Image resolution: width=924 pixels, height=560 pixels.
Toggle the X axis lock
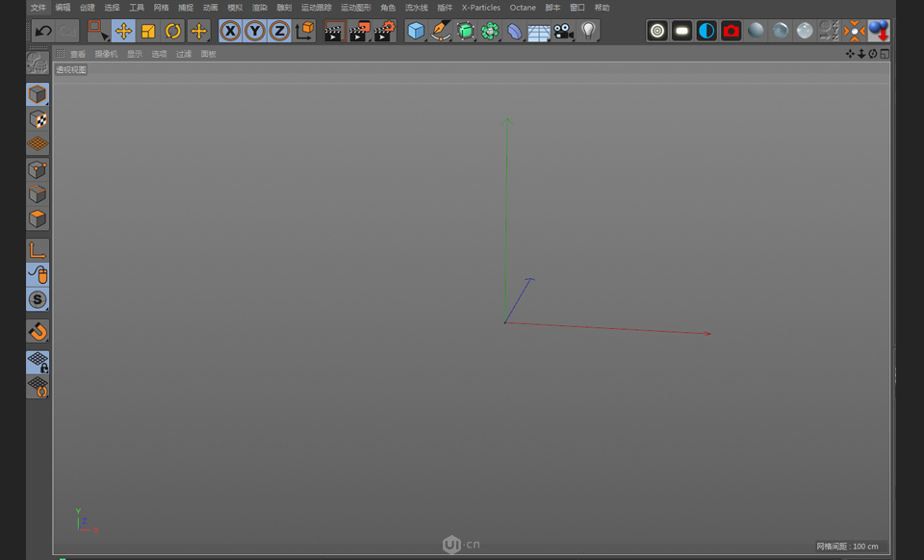pyautogui.click(x=230, y=31)
